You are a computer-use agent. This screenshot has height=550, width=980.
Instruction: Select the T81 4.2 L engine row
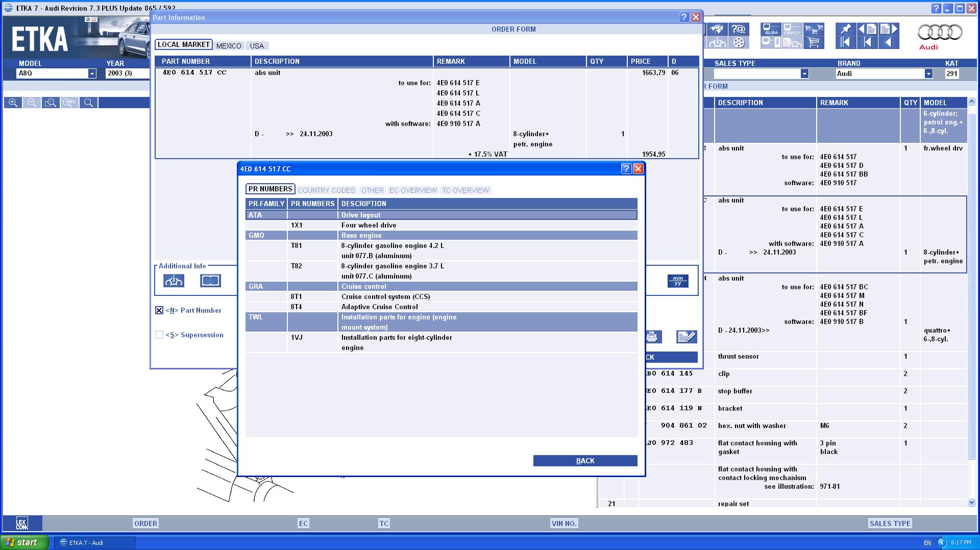coord(442,251)
